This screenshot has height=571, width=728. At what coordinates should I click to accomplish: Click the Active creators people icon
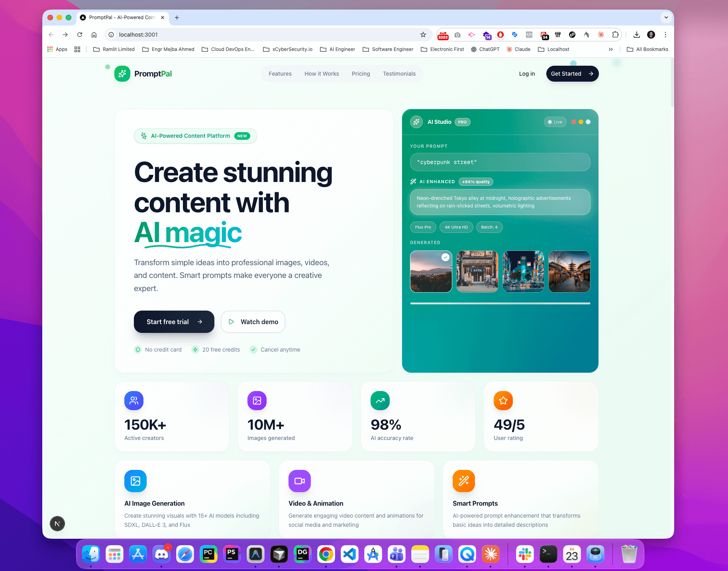point(133,401)
